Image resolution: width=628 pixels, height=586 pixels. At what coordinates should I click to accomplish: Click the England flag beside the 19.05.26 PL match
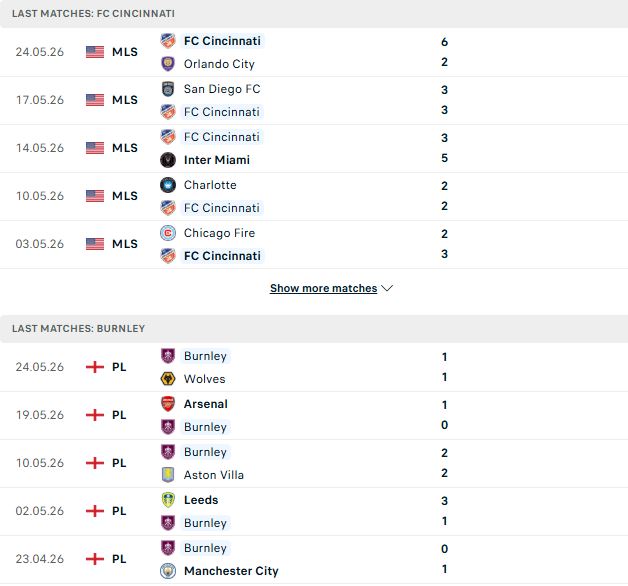tap(95, 415)
